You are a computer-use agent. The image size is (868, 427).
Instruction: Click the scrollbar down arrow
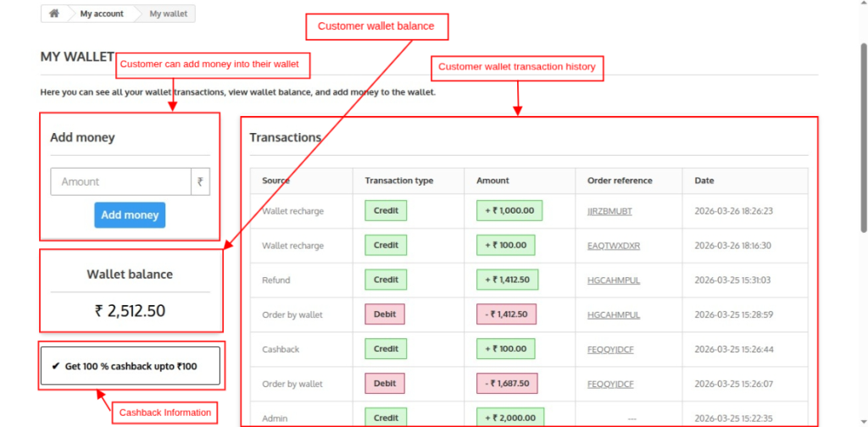point(862,421)
